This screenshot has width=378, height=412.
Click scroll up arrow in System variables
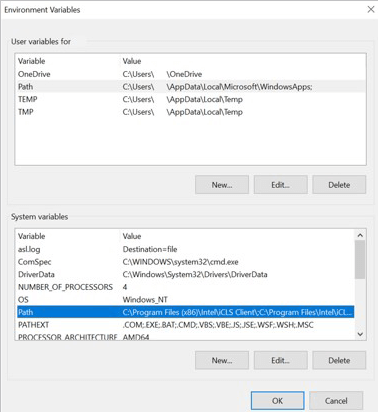pos(360,235)
